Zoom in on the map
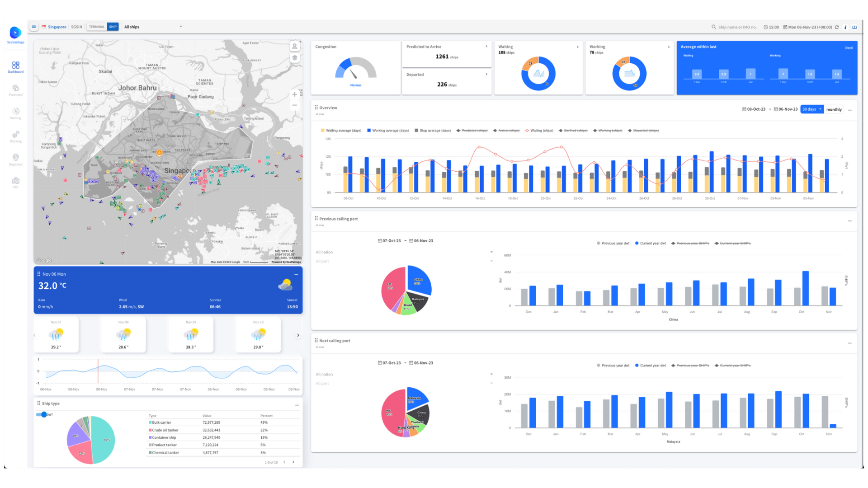 tap(295, 94)
